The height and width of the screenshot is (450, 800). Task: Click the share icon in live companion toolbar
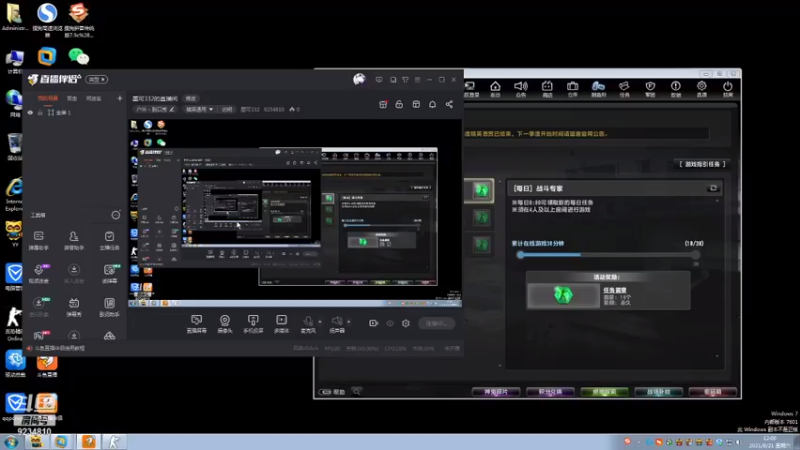pyautogui.click(x=449, y=104)
